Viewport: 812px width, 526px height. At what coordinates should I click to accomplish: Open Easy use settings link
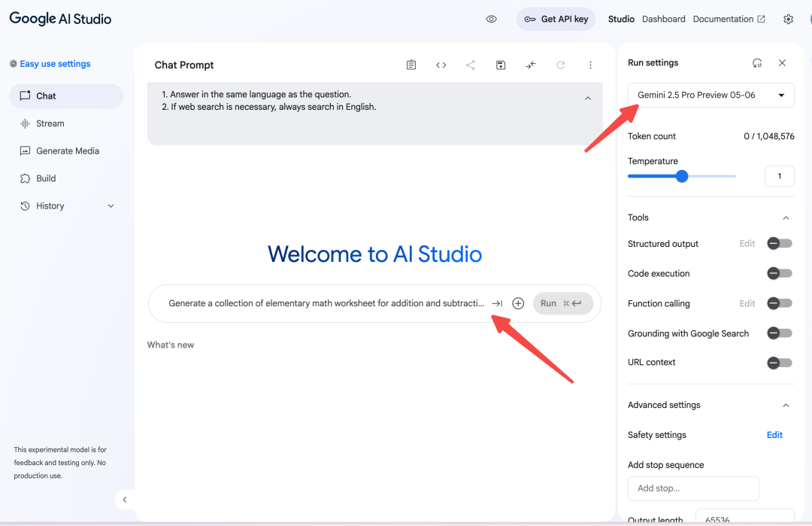point(55,64)
